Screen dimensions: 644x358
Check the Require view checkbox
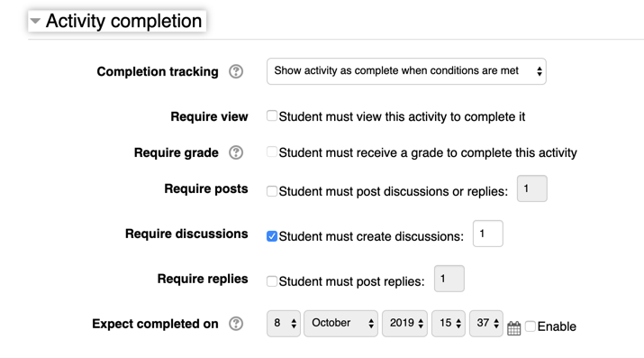coord(272,116)
